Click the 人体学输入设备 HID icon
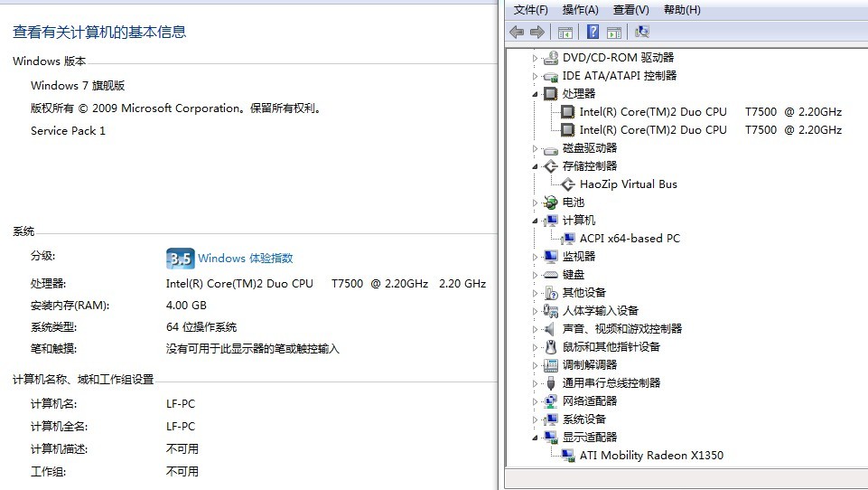This screenshot has width=868, height=490. pyautogui.click(x=550, y=311)
